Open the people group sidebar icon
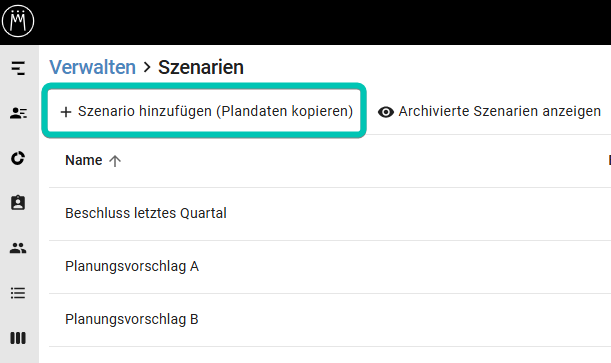Viewport: 611px width, 363px height. pyautogui.click(x=18, y=248)
